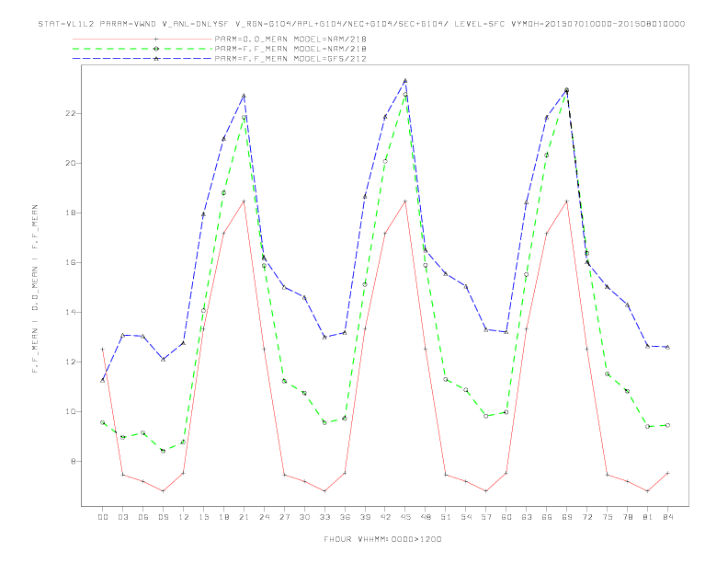Click green NAM circle marker at hour 27
The image size is (728, 563).
[x=284, y=382]
